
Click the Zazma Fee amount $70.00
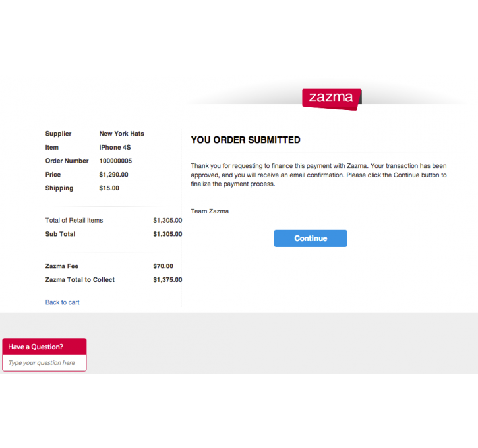pyautogui.click(x=163, y=266)
